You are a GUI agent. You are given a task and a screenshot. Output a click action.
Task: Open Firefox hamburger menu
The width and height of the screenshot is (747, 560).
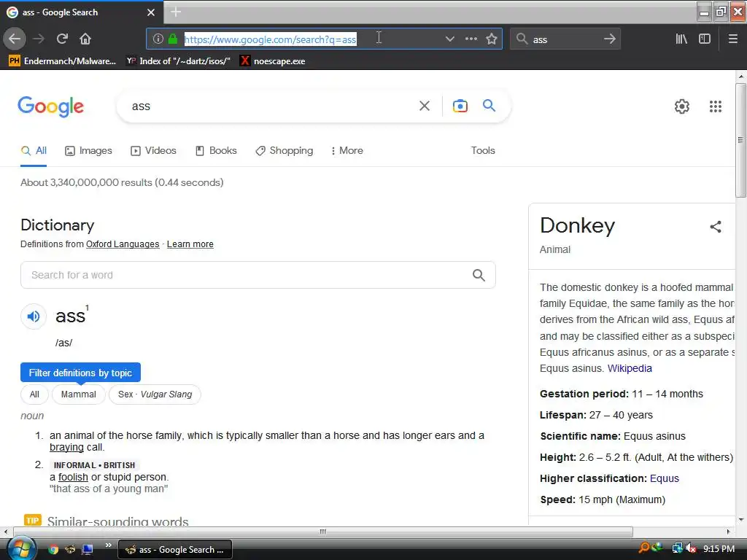coord(733,39)
